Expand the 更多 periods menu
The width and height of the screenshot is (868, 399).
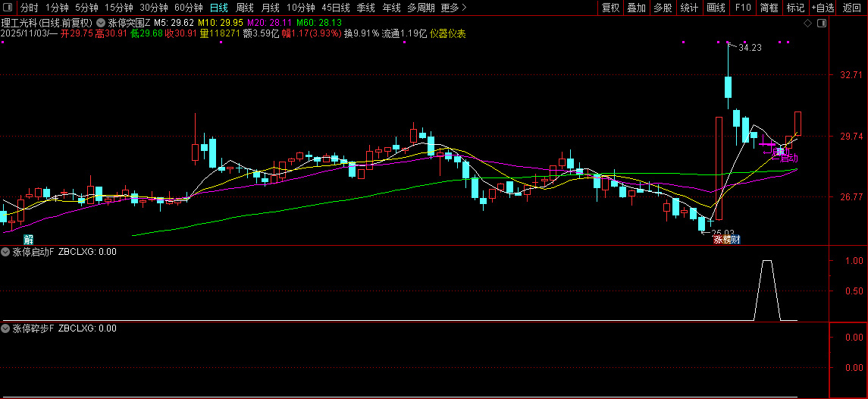coord(454,8)
